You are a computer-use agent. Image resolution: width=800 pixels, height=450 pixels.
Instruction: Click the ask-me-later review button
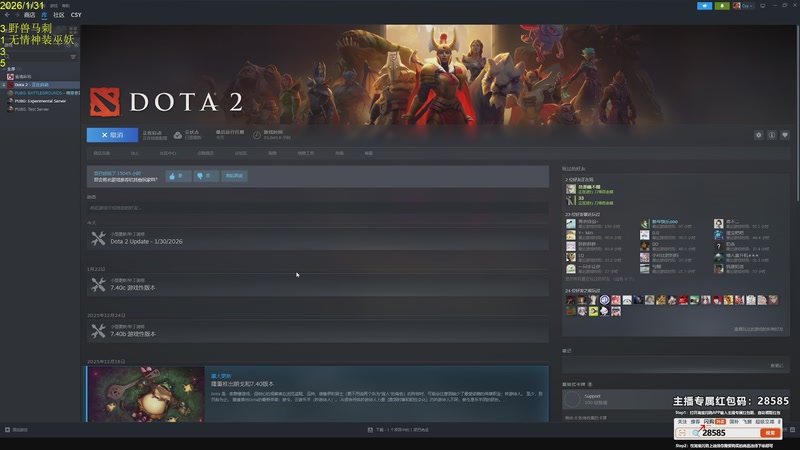tap(234, 176)
